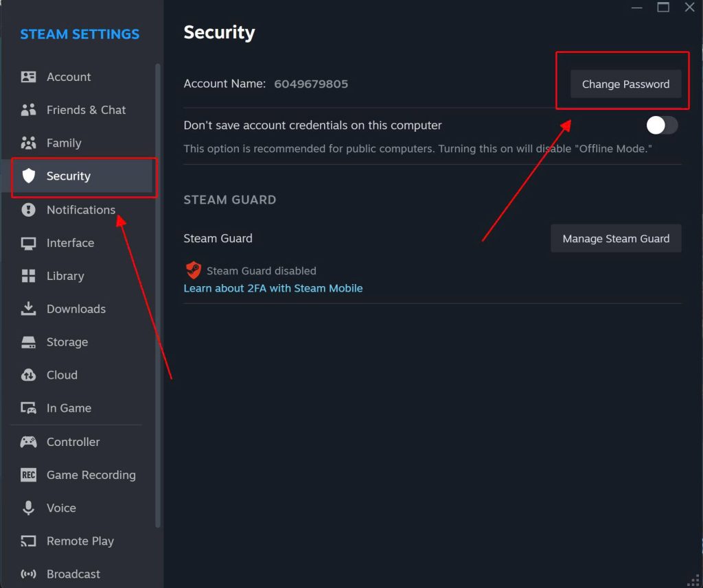Image resolution: width=703 pixels, height=588 pixels.
Task: Open Learn about 2FA with Steam Mobile link
Action: tap(273, 288)
